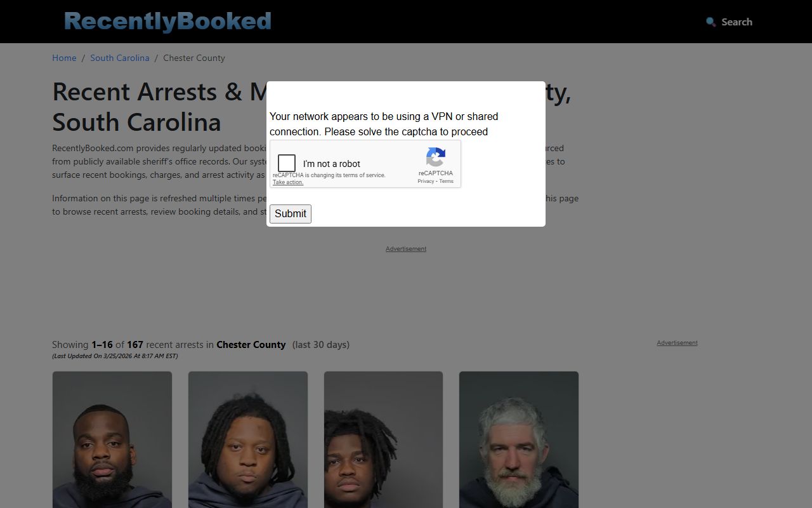
Task: Open the reCAPTCHA Terms link
Action: (447, 182)
